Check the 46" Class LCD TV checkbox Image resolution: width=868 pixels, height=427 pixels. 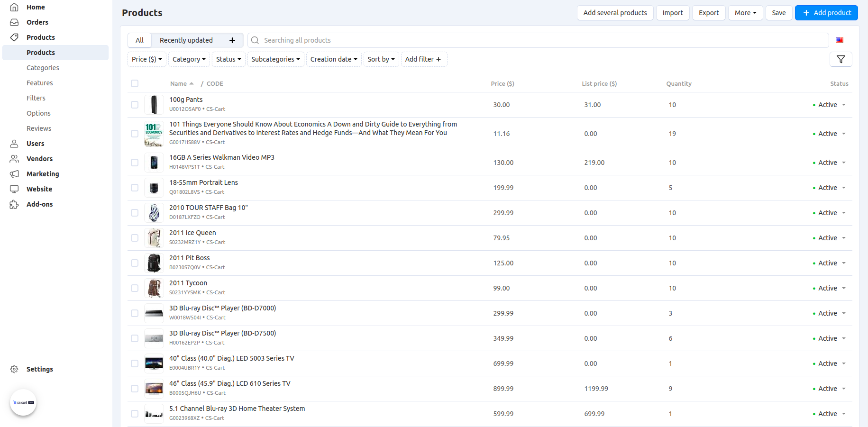[135, 389]
